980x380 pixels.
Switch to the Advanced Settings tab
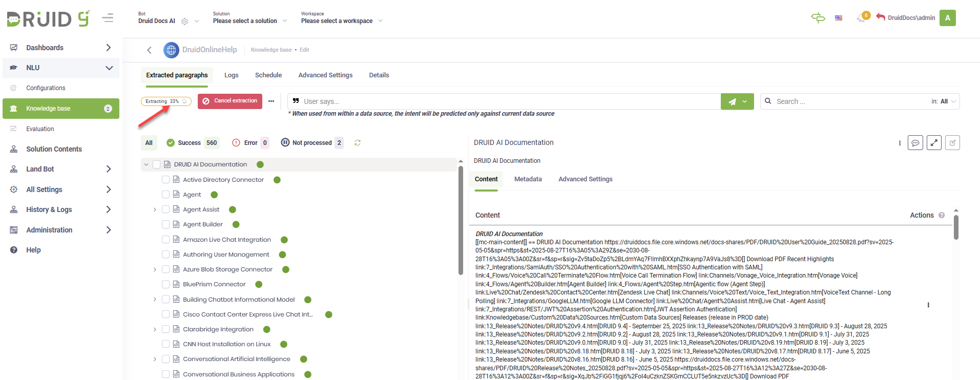coord(325,75)
